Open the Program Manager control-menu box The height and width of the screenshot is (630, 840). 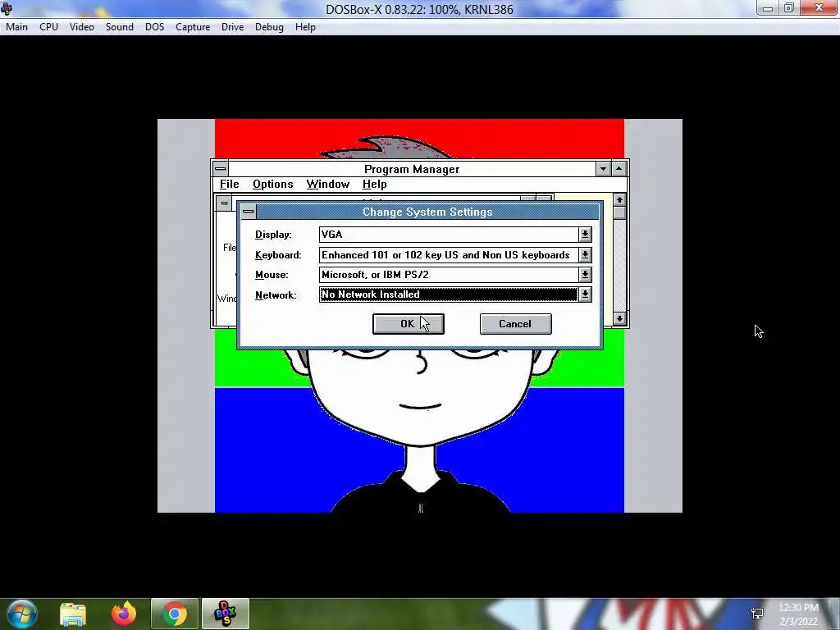[x=220, y=169]
